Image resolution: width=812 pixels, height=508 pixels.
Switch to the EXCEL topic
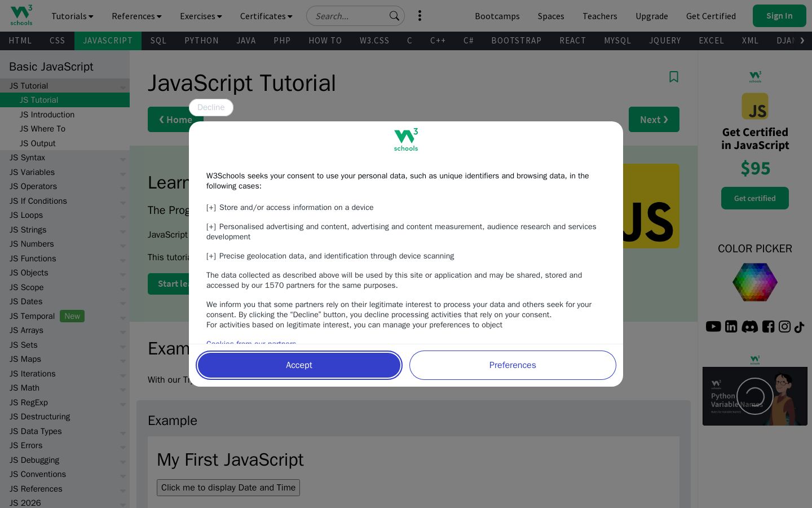click(711, 41)
